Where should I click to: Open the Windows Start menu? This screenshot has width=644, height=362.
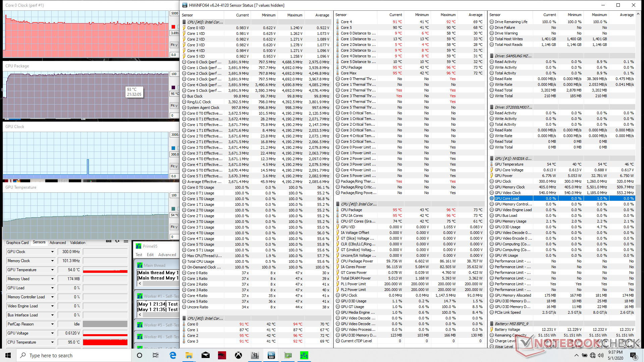click(8, 355)
